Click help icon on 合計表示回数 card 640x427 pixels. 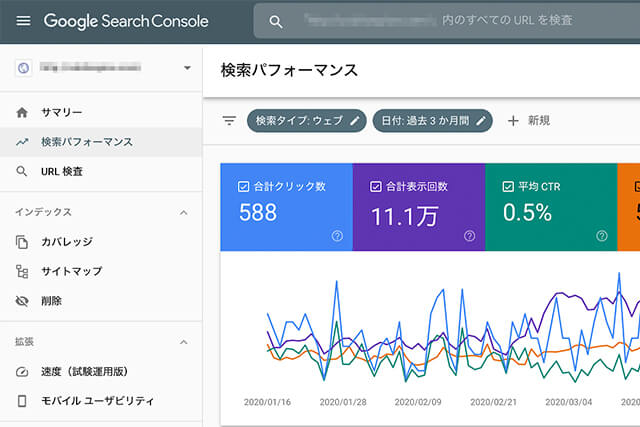coord(469,236)
